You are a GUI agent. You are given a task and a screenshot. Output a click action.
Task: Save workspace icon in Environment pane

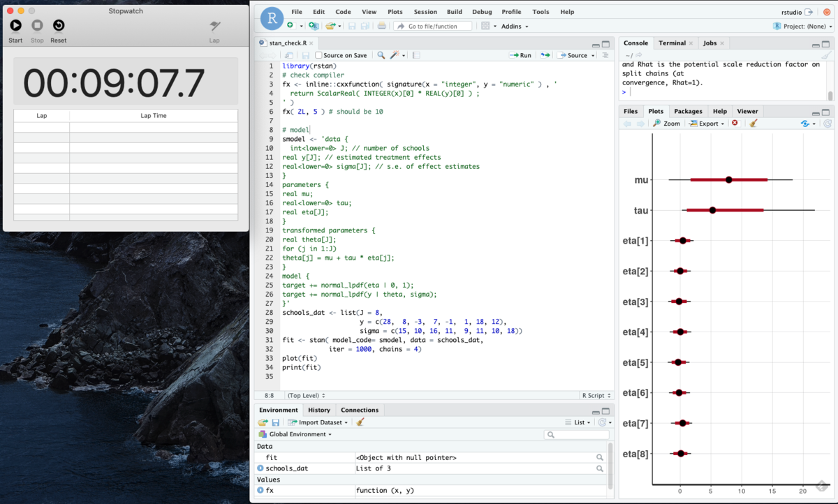pyautogui.click(x=276, y=422)
